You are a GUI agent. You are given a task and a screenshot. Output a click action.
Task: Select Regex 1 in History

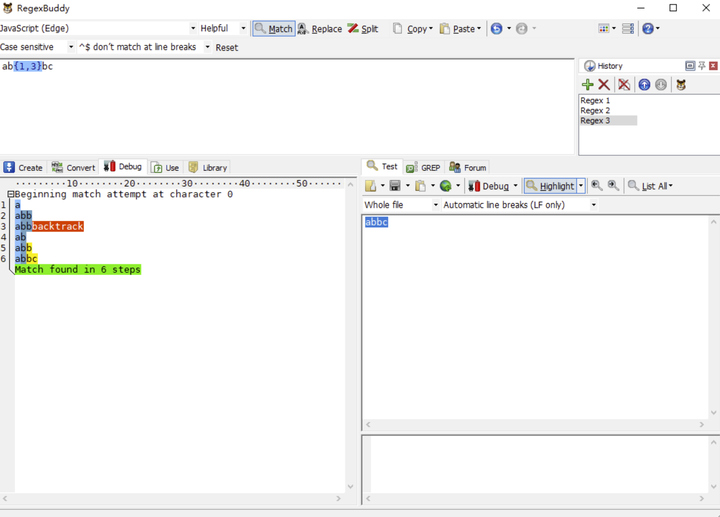pos(595,101)
